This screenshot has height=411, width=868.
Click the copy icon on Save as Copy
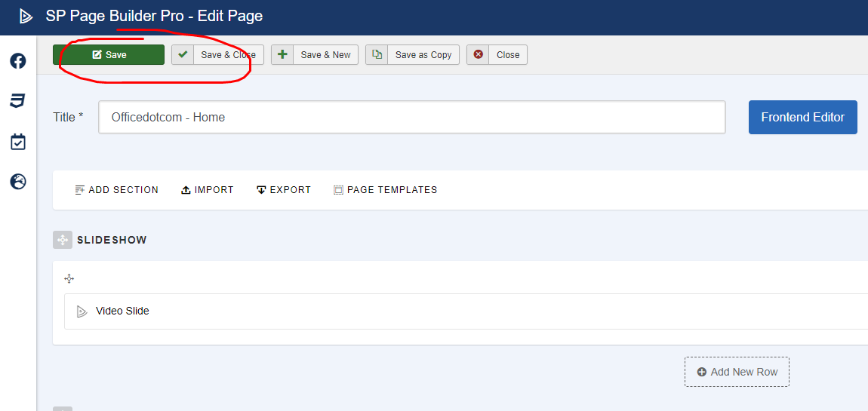tap(377, 55)
